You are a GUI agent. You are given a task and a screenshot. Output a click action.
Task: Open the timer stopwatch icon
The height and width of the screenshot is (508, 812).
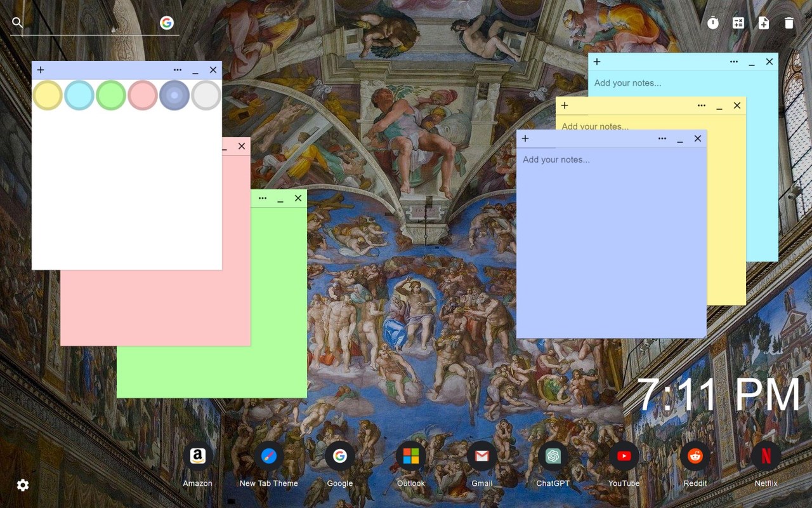coord(713,23)
